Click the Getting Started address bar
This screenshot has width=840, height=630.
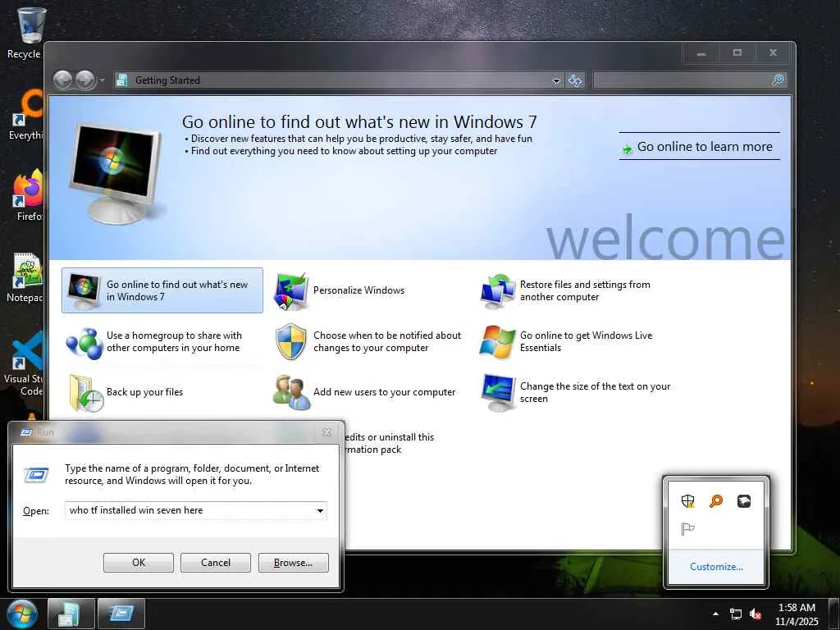point(339,80)
